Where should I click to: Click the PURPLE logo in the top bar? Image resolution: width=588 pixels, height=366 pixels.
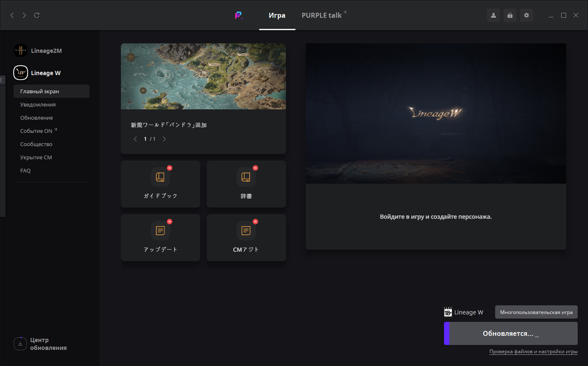click(x=239, y=15)
